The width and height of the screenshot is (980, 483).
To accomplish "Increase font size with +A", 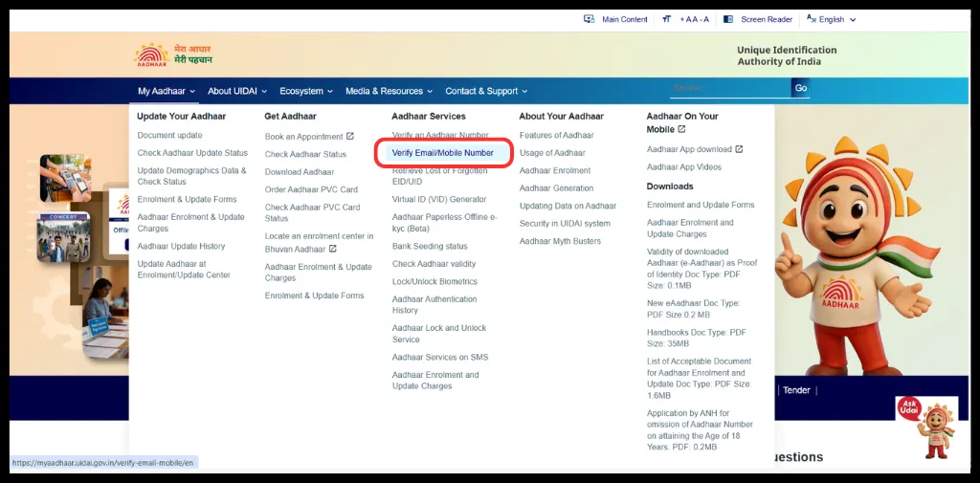I will [687, 19].
